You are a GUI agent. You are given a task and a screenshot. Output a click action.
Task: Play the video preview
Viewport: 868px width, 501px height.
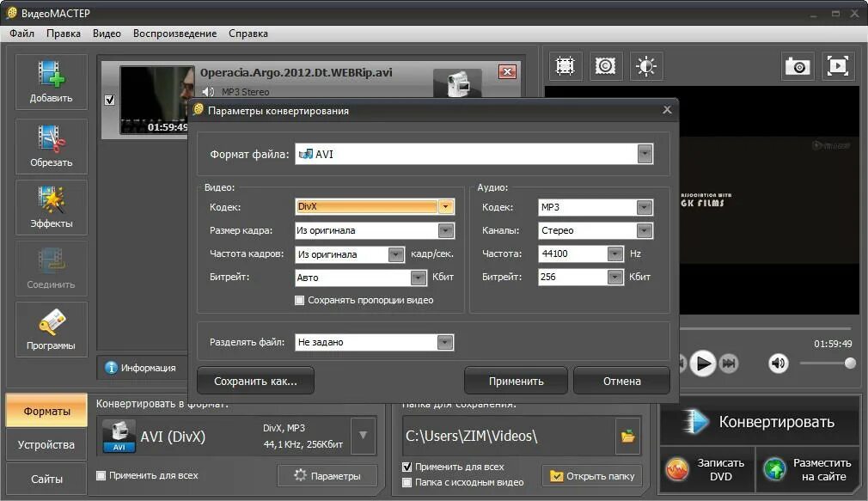(x=703, y=364)
